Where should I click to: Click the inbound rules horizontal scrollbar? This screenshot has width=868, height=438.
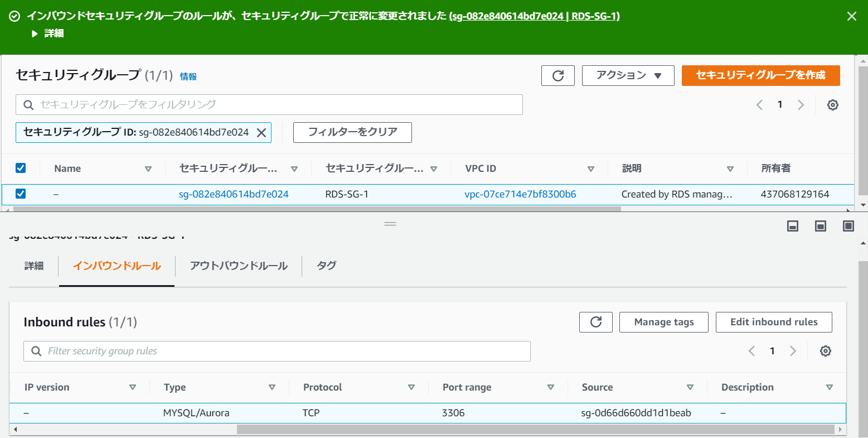(535, 429)
